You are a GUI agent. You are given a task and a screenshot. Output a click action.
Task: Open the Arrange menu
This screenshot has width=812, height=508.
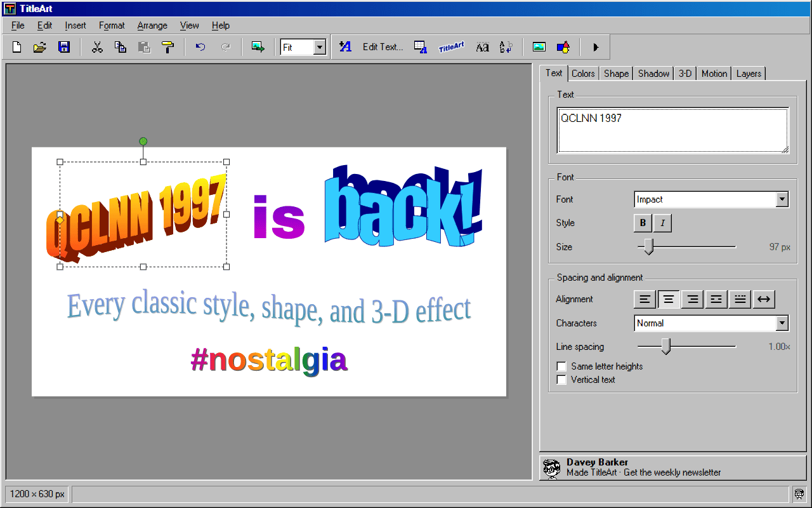coord(152,25)
